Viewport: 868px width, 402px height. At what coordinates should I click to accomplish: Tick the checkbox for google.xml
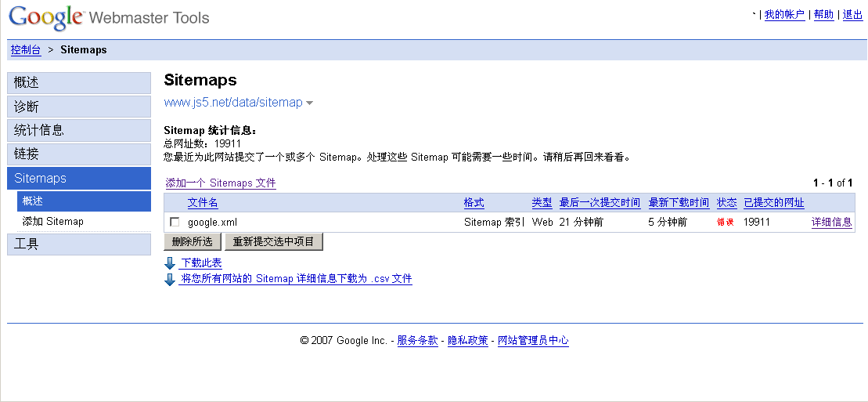(175, 222)
